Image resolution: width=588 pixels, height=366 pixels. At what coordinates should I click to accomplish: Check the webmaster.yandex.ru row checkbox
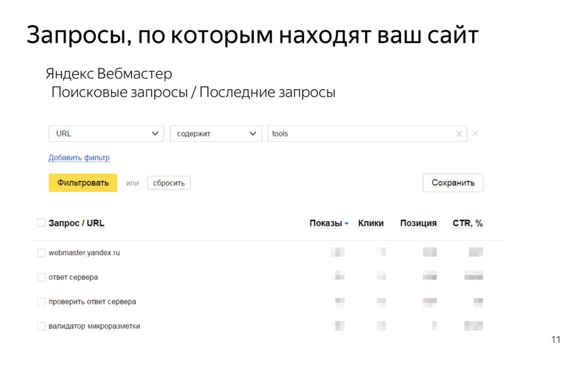[41, 253]
